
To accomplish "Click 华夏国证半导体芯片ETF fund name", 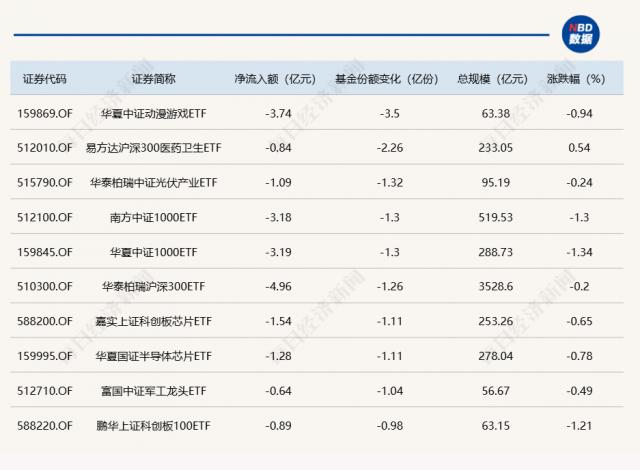I will click(153, 356).
